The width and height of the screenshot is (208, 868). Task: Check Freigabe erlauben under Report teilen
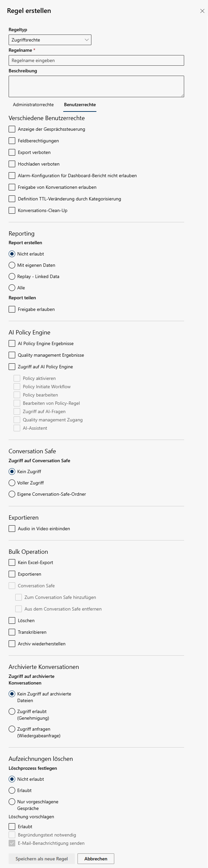click(x=12, y=310)
